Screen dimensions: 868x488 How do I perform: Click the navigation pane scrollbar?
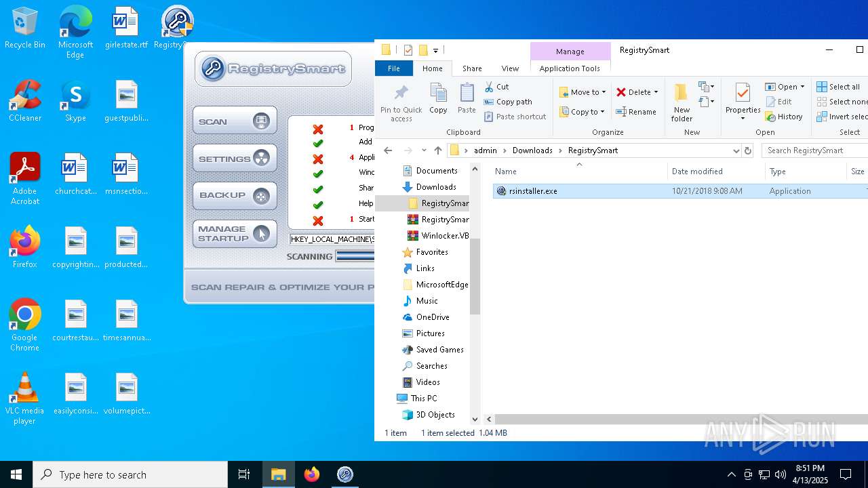[x=475, y=277]
